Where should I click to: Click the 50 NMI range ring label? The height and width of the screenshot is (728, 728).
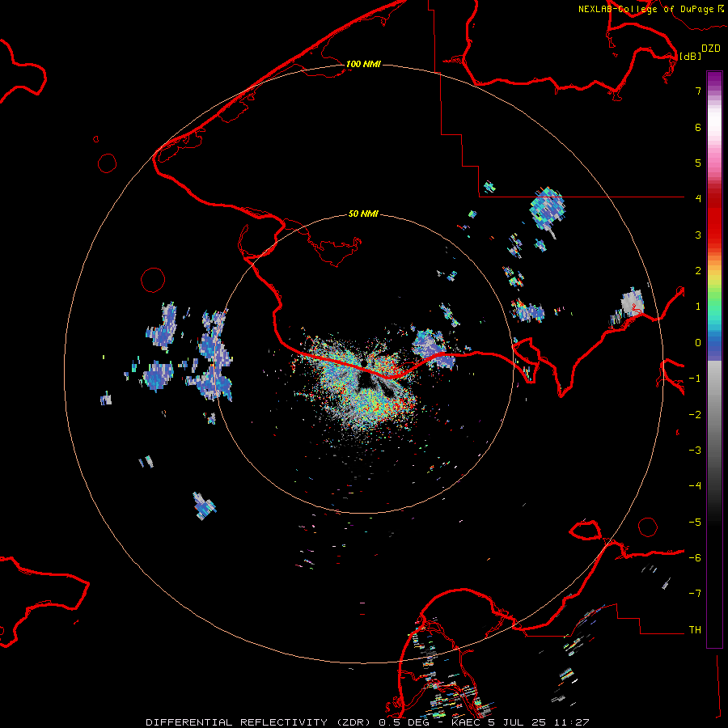[363, 214]
